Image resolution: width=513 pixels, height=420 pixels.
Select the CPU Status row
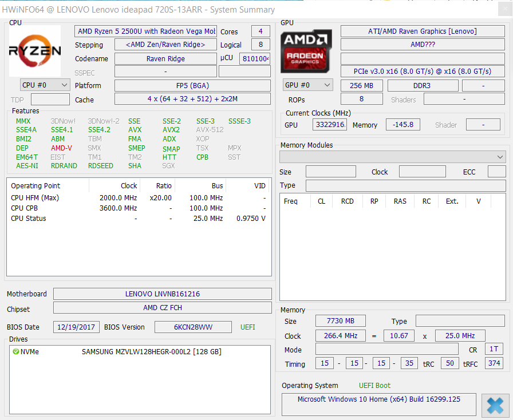tap(139, 219)
